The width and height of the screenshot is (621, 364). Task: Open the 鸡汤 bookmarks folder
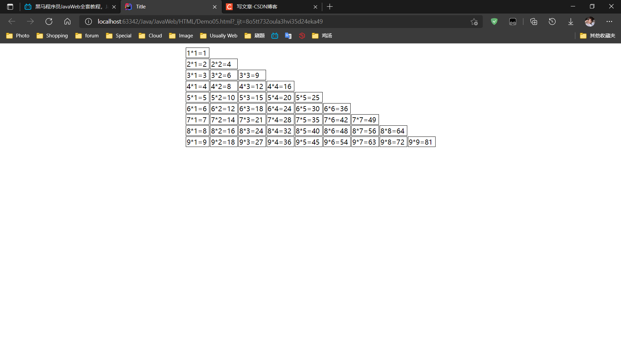tap(322, 36)
